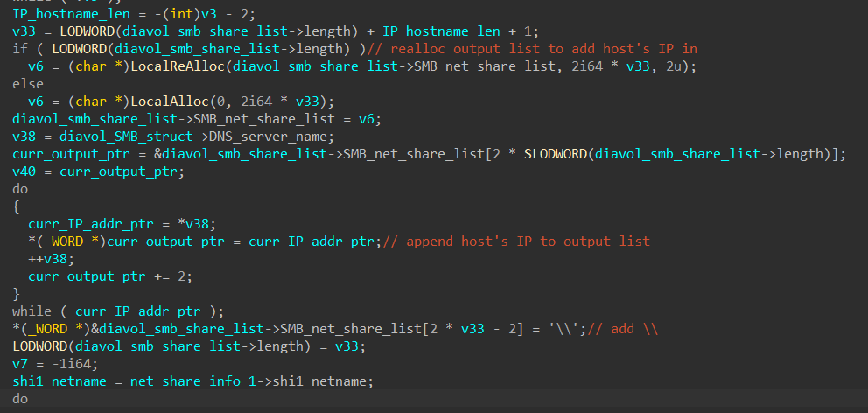Click the v33 variable on the LODWORD addition line
This screenshot has height=413, width=868.
[24, 31]
